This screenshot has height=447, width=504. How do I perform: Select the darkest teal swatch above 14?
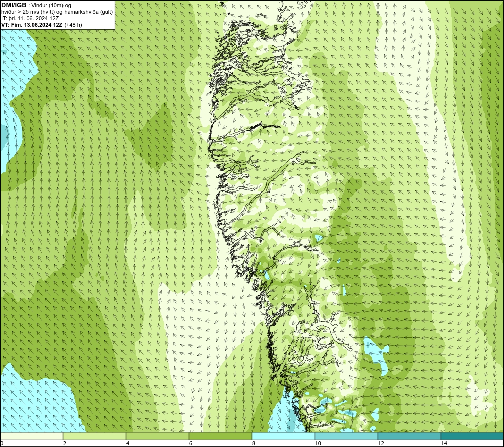tap(473, 436)
